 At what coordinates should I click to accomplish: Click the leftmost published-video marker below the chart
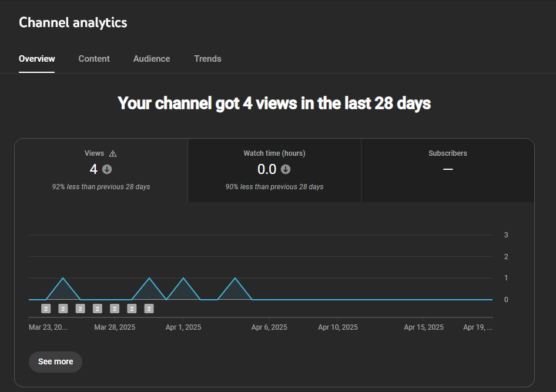click(46, 309)
